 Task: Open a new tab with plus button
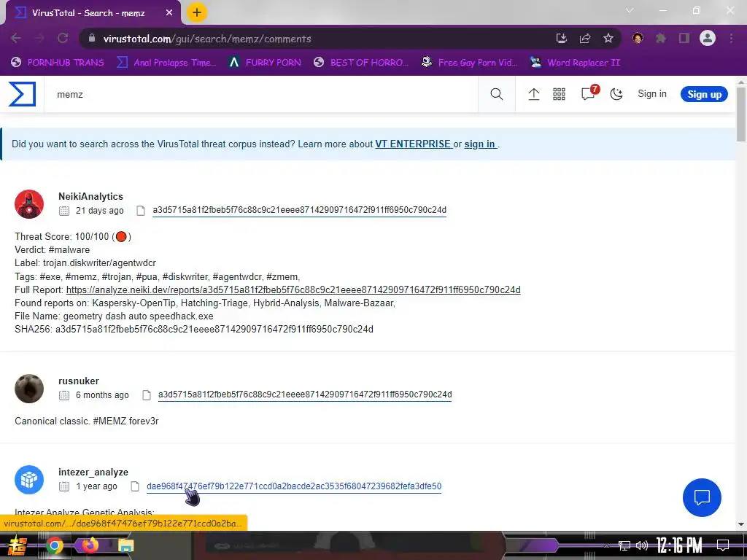click(197, 12)
